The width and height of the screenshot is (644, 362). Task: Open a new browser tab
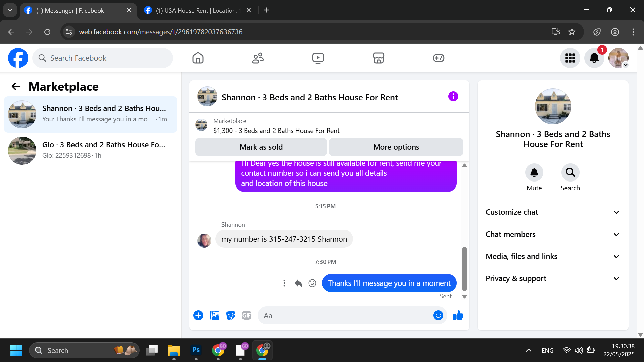[x=267, y=10]
